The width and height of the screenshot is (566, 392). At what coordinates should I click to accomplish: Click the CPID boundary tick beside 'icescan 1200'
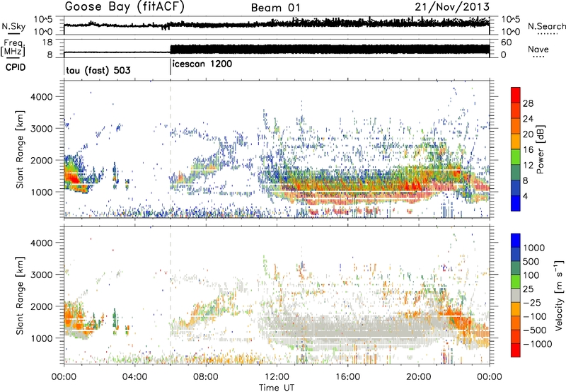click(x=171, y=67)
